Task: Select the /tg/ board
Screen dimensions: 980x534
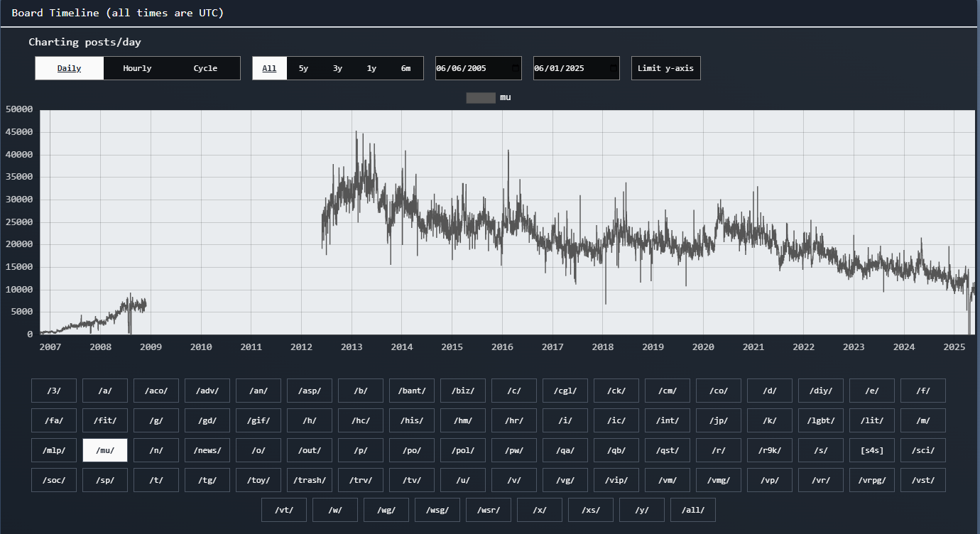Action: click(207, 480)
